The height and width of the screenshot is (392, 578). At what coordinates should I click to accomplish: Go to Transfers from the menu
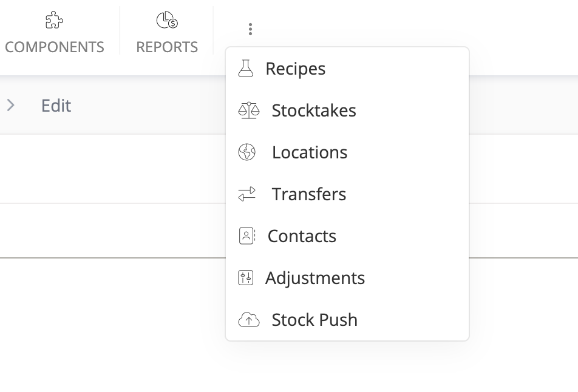tap(309, 194)
